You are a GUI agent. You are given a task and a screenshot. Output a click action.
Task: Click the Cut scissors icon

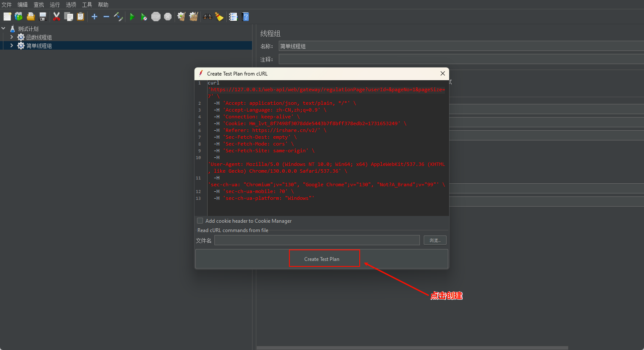[56, 17]
